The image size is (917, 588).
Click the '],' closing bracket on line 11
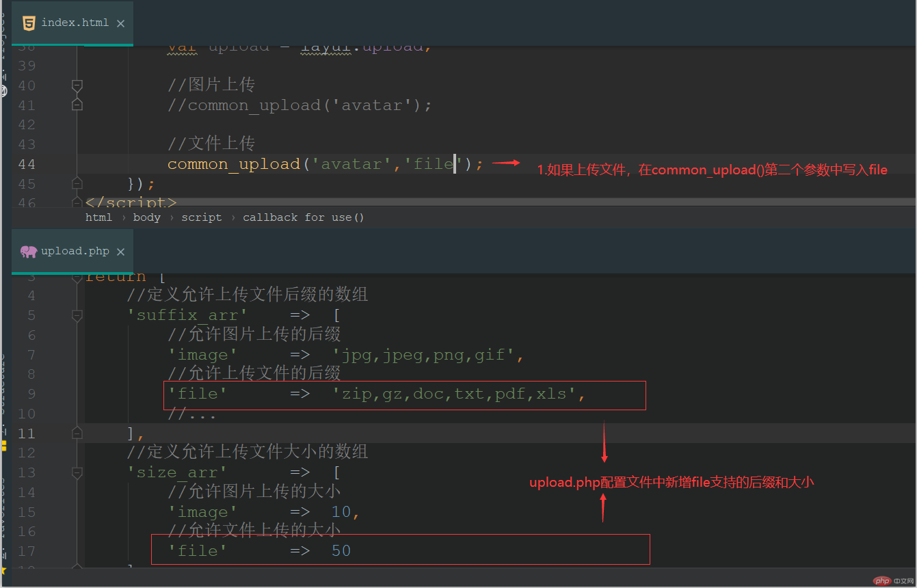point(136,433)
